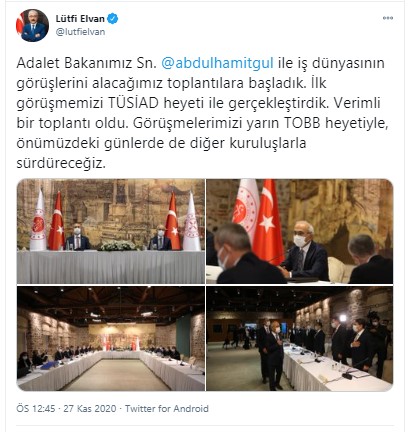The image size is (409, 432).
Task: Open the tweet's three-dot more menu
Action: pyautogui.click(x=388, y=18)
